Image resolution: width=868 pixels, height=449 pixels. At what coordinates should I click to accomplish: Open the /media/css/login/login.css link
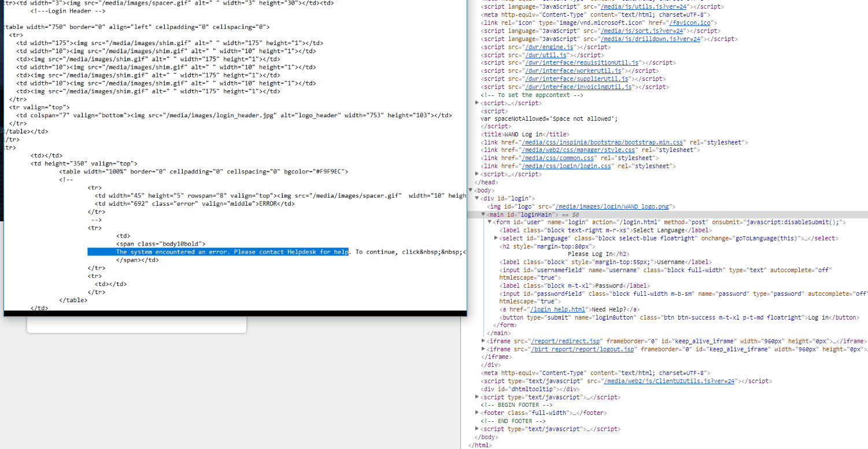click(x=566, y=166)
